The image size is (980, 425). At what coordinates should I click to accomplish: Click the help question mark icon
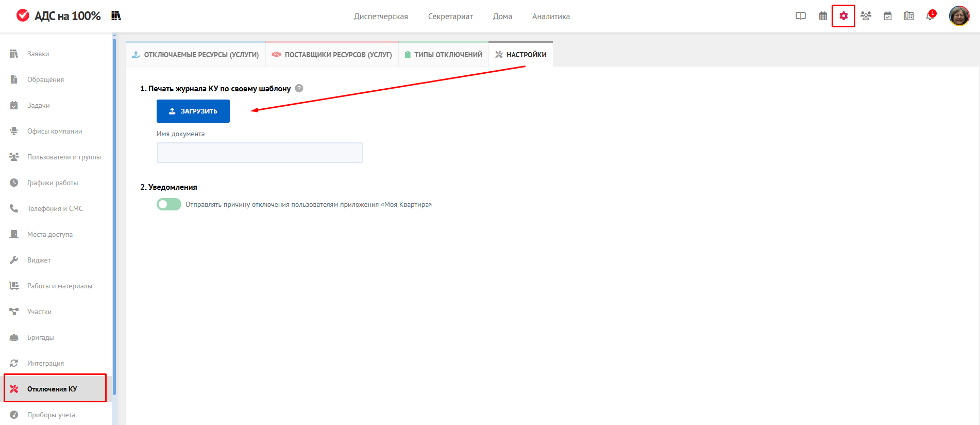point(299,88)
